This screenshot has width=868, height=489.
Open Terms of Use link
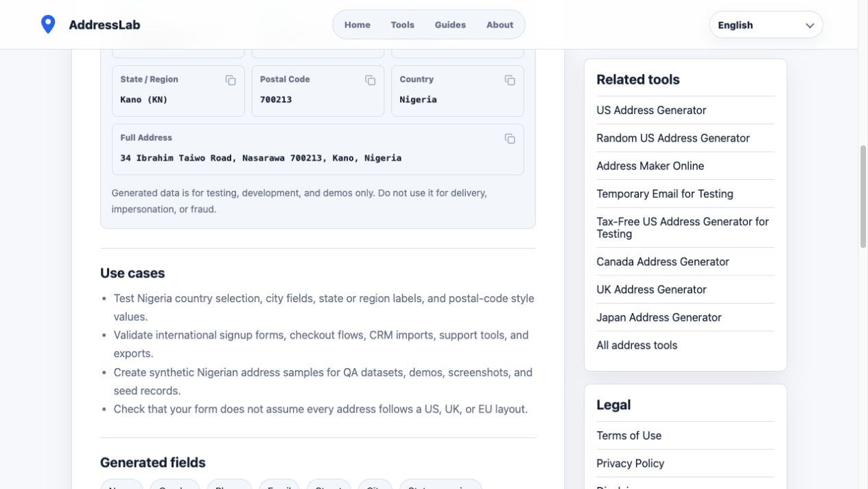click(629, 435)
